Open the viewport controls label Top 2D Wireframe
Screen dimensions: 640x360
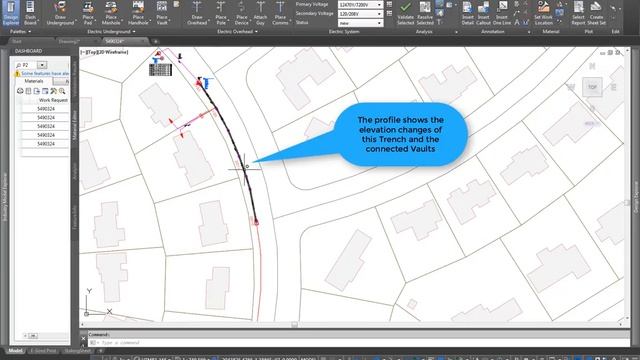click(104, 52)
